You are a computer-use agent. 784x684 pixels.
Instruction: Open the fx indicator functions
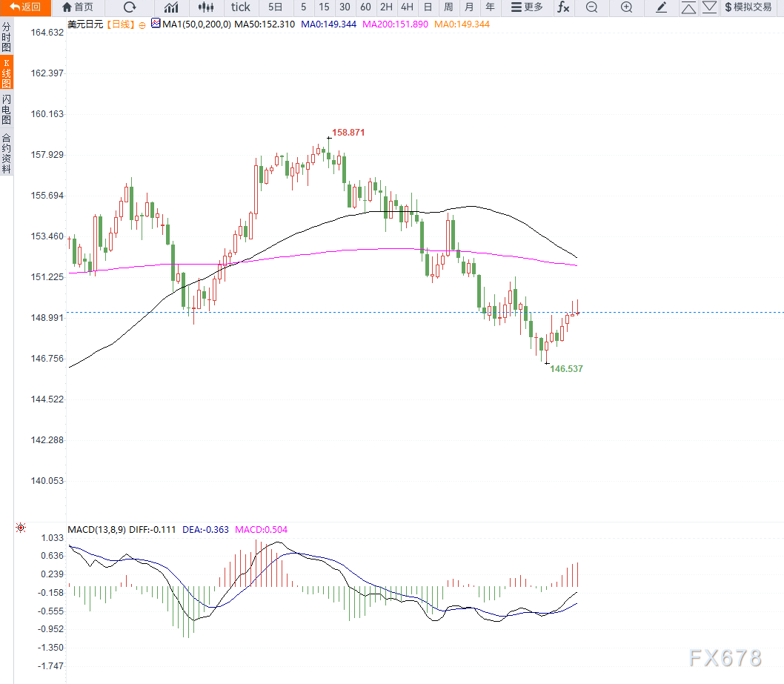point(563,7)
